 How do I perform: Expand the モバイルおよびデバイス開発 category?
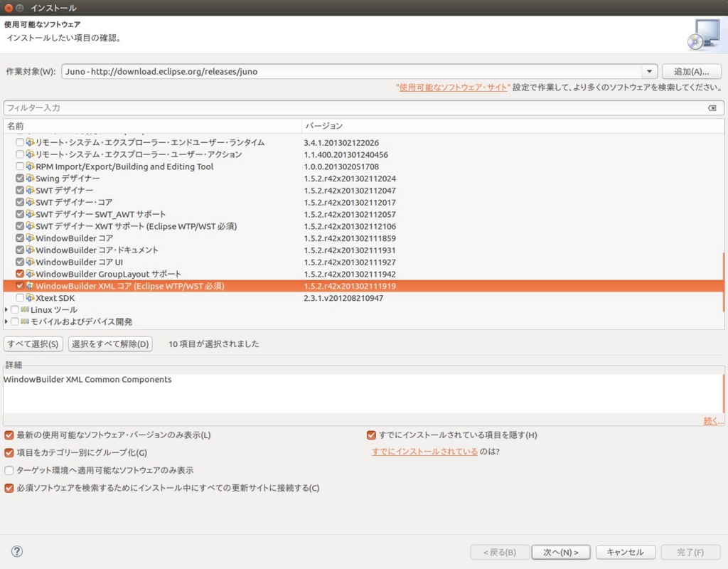click(x=6, y=321)
